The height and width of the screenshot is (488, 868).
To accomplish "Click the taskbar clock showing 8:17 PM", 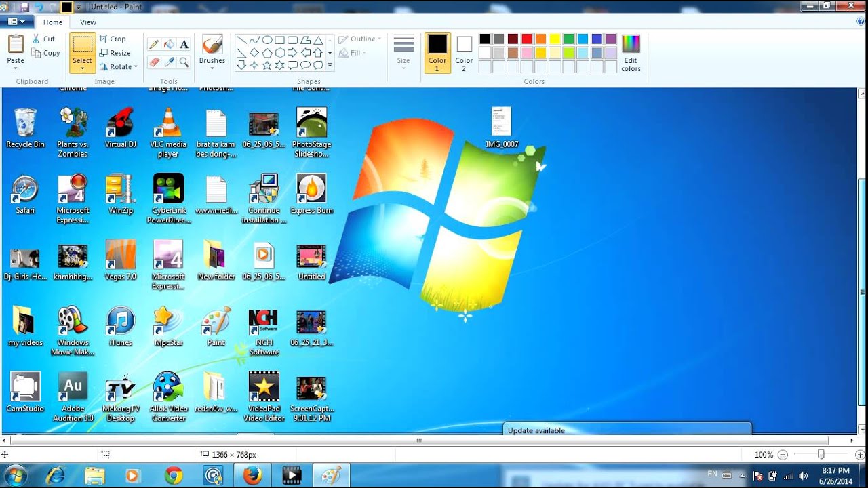I will click(x=835, y=476).
